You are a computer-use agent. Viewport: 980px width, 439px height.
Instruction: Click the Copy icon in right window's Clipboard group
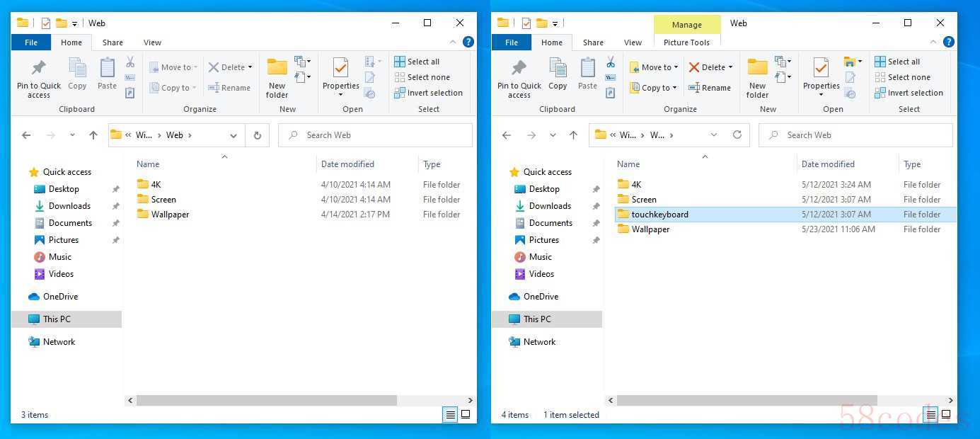[558, 74]
